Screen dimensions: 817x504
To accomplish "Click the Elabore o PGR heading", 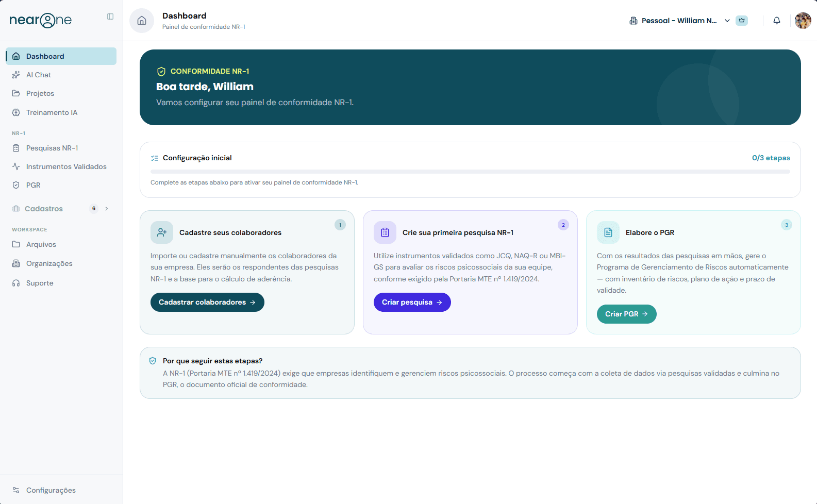I will pos(650,232).
